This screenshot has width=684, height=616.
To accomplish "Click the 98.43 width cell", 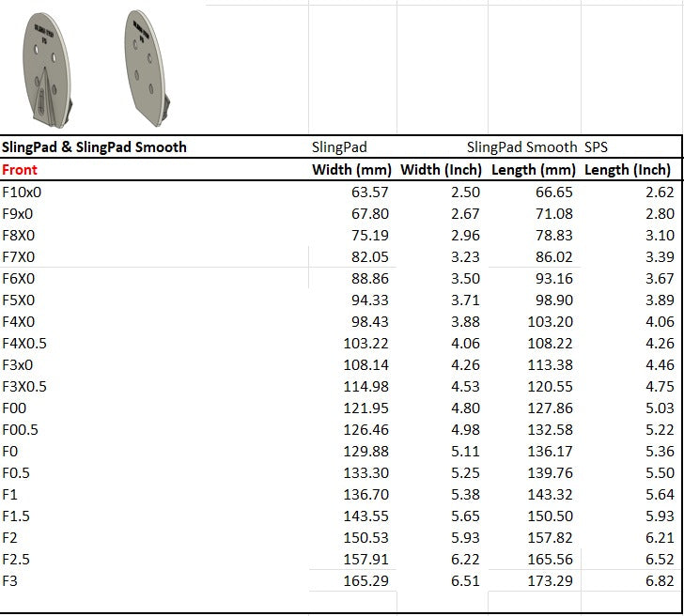I will tap(370, 322).
